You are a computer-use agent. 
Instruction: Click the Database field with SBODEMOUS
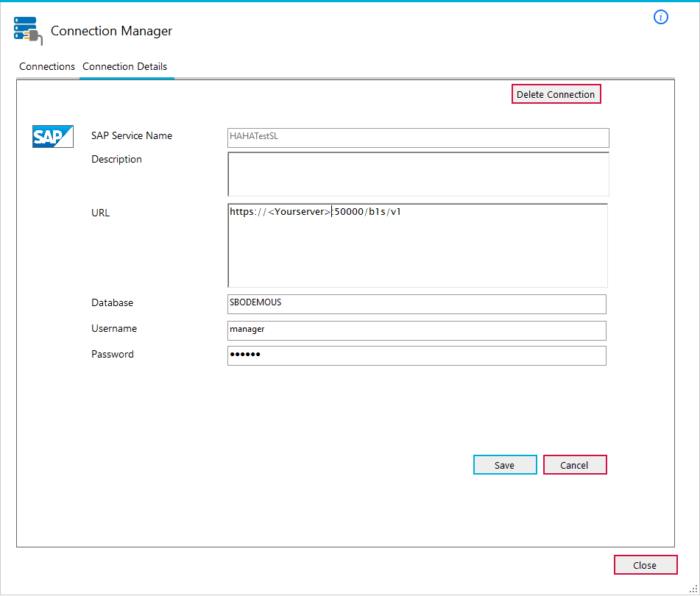[x=417, y=304]
